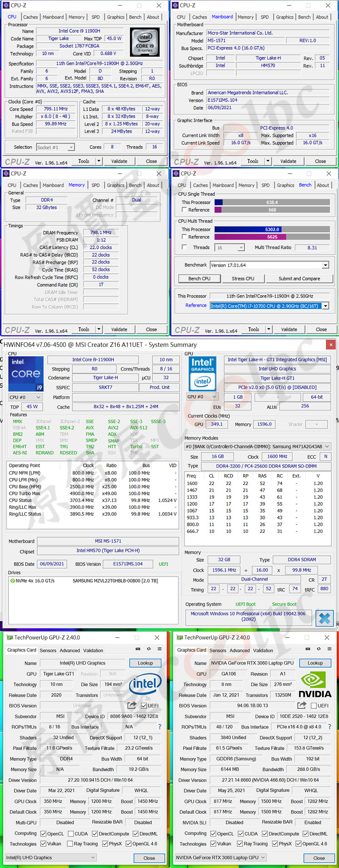This screenshot has width=339, height=868.
Task: Click the DRAM Frequency 798.1 MHz field
Action: [101, 233]
